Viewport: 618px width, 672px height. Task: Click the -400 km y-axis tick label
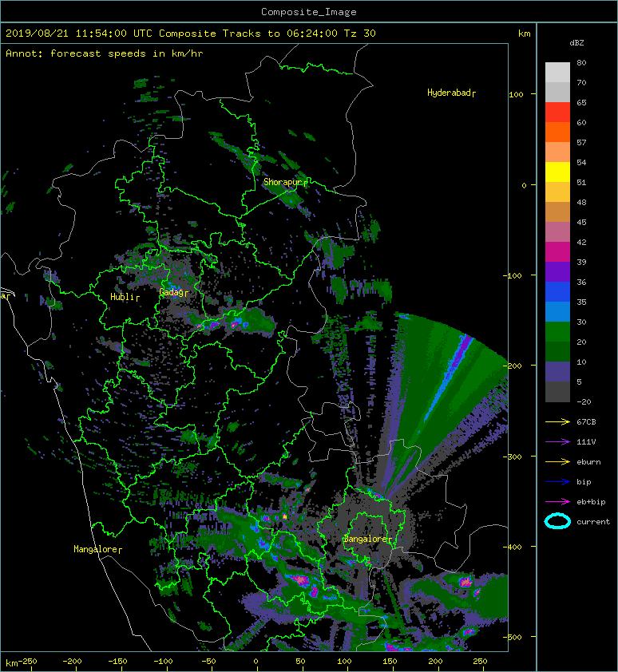tap(513, 547)
